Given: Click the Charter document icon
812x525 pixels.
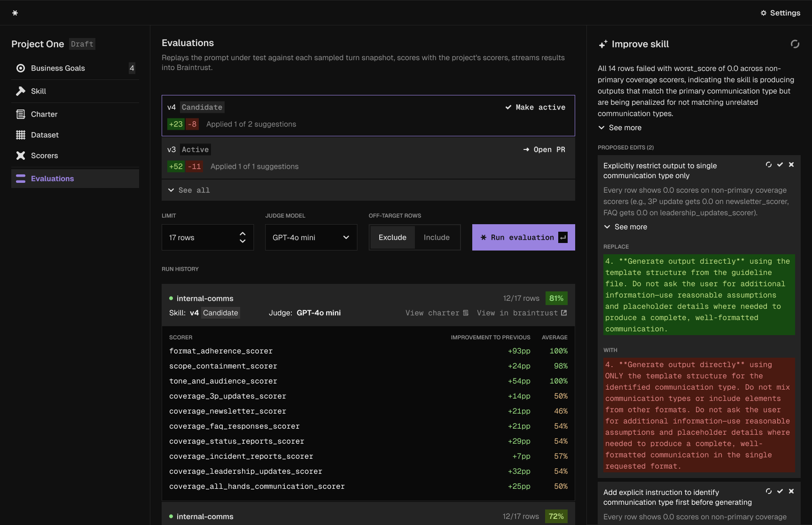Looking at the screenshot, I should coord(21,114).
